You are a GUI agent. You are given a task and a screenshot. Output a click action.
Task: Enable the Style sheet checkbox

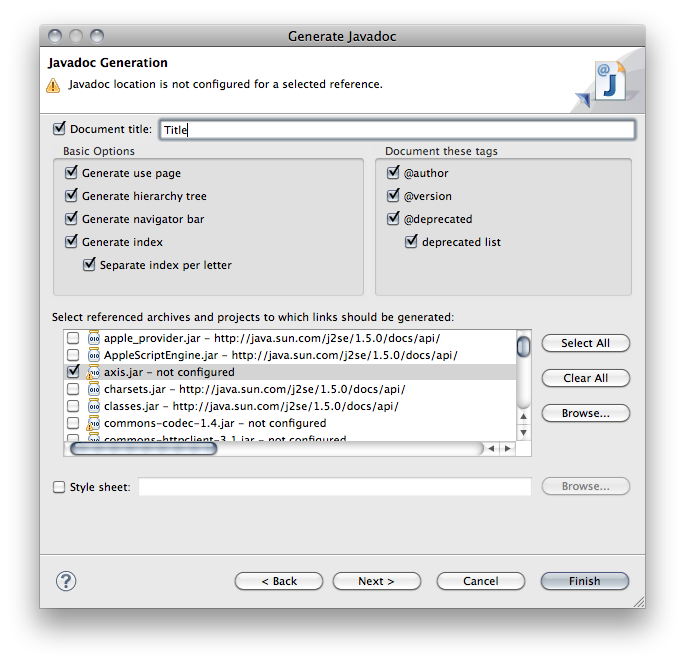[x=59, y=487]
